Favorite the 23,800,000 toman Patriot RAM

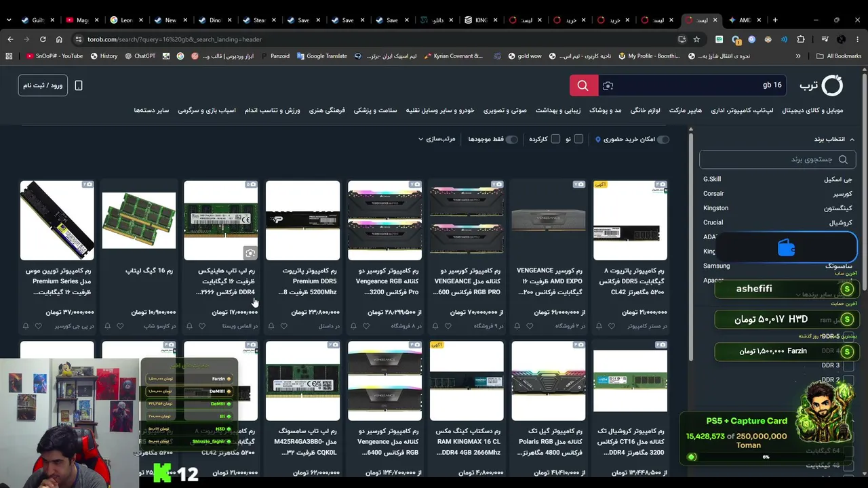(283, 326)
